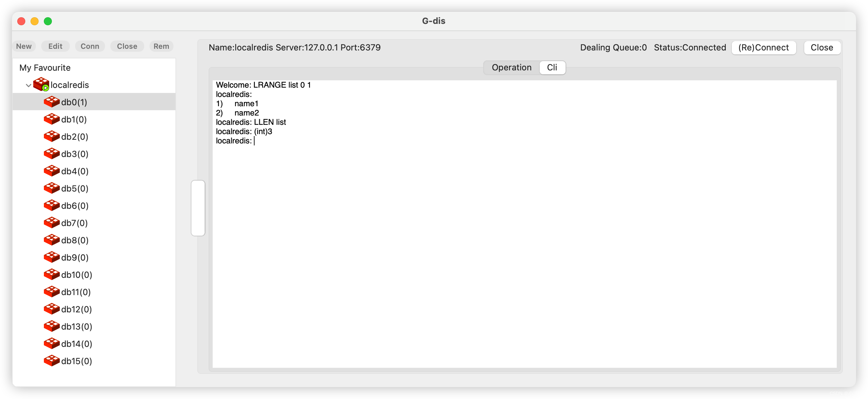
Task: Switch to the Cli tab
Action: click(552, 67)
